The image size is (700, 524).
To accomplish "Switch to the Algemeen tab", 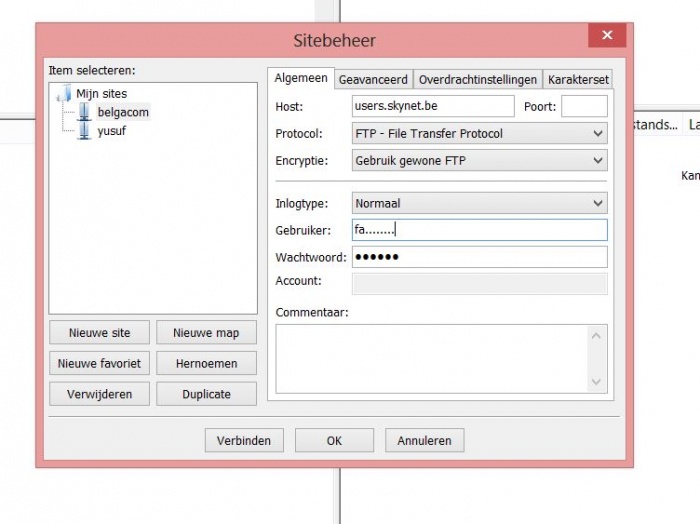I will tap(301, 78).
